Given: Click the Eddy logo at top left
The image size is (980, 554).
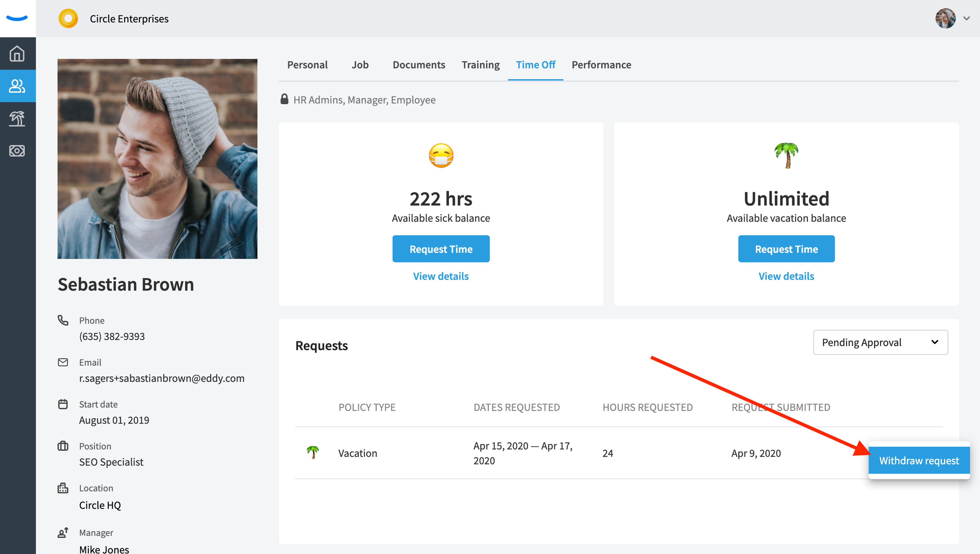Looking at the screenshot, I should point(17,18).
